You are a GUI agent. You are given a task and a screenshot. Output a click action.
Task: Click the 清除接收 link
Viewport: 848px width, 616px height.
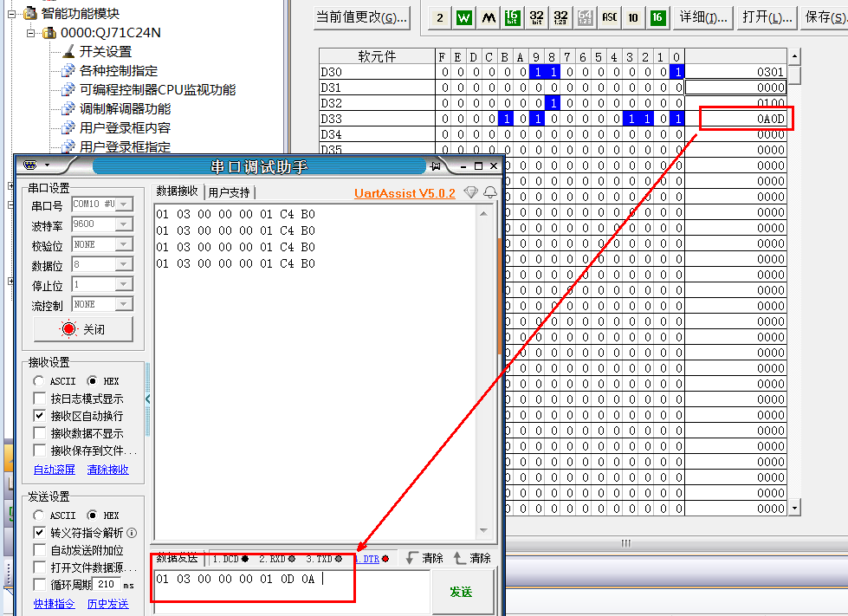click(x=107, y=470)
